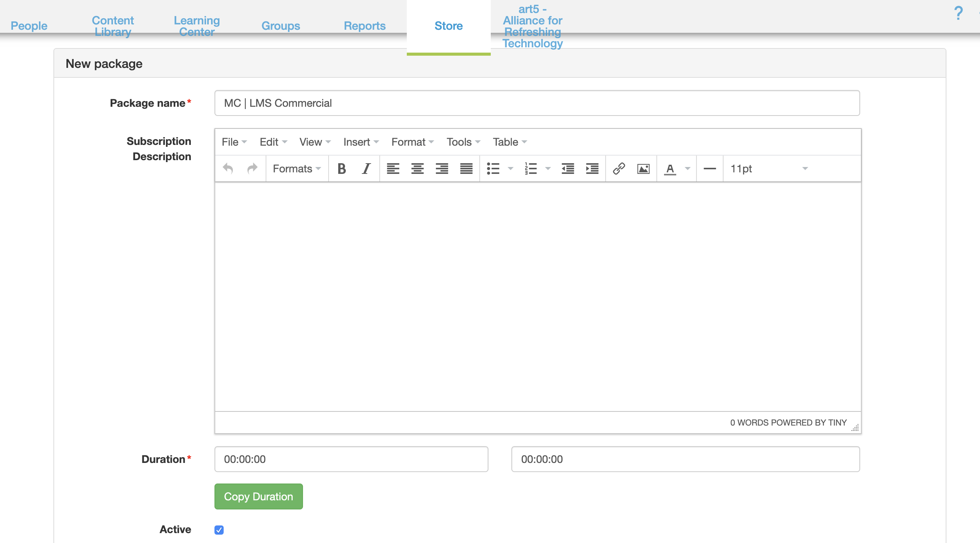Insert a hyperlink in the editor

pyautogui.click(x=619, y=169)
